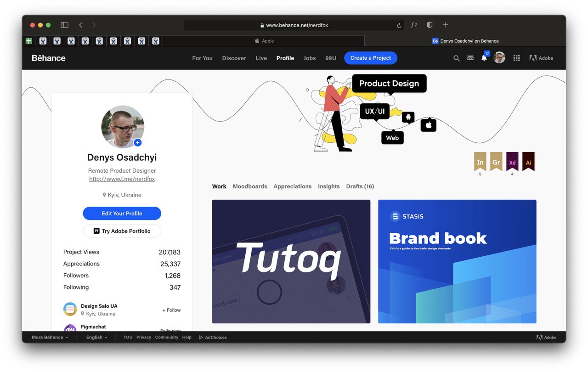588x372 pixels.
Task: Click the Edit Your Profile button
Action: pos(122,214)
